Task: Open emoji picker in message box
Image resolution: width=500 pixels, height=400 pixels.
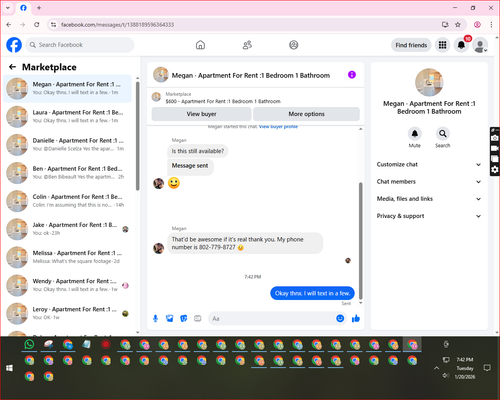Action: [340, 318]
